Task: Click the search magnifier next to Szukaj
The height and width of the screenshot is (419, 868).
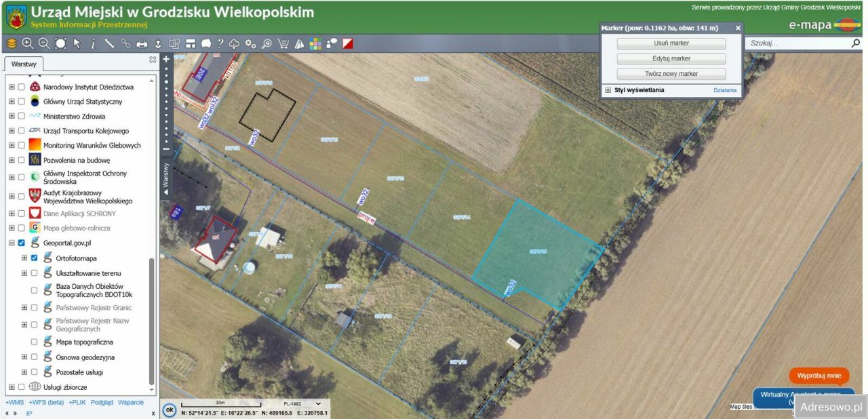Action: point(856,43)
